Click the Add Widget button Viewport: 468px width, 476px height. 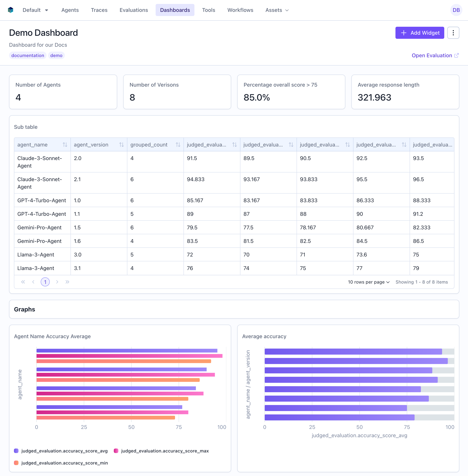coord(420,33)
